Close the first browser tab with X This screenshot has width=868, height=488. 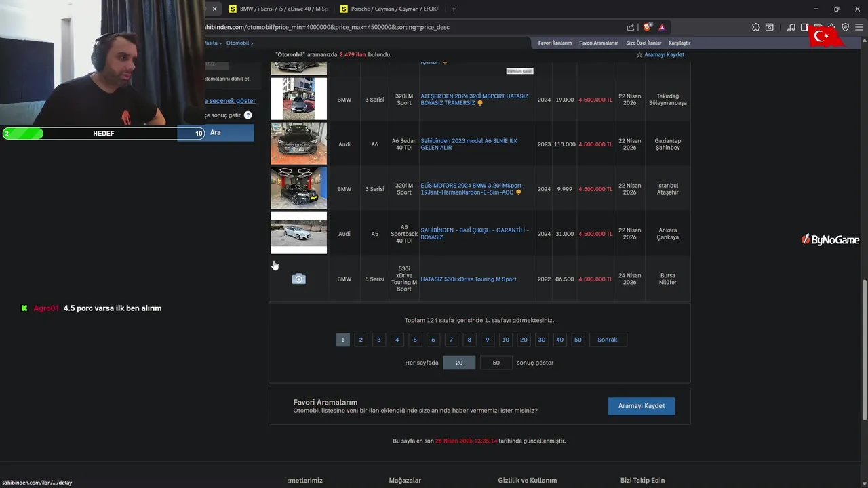pyautogui.click(x=214, y=9)
